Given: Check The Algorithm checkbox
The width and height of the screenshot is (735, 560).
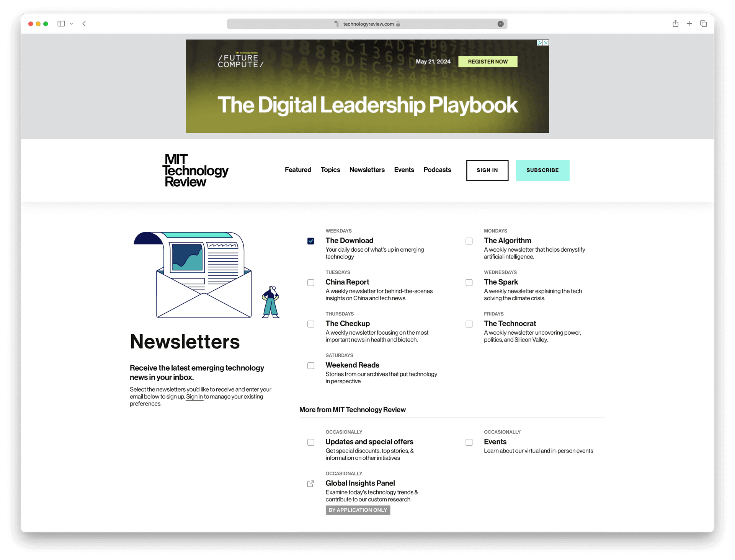Looking at the screenshot, I should coord(469,241).
